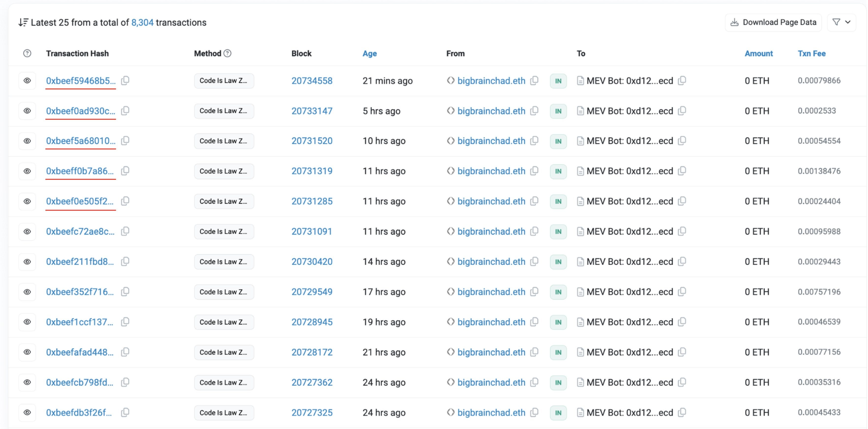
Task: Copy MEV Bot address in block 20728172 row
Action: [682, 352]
